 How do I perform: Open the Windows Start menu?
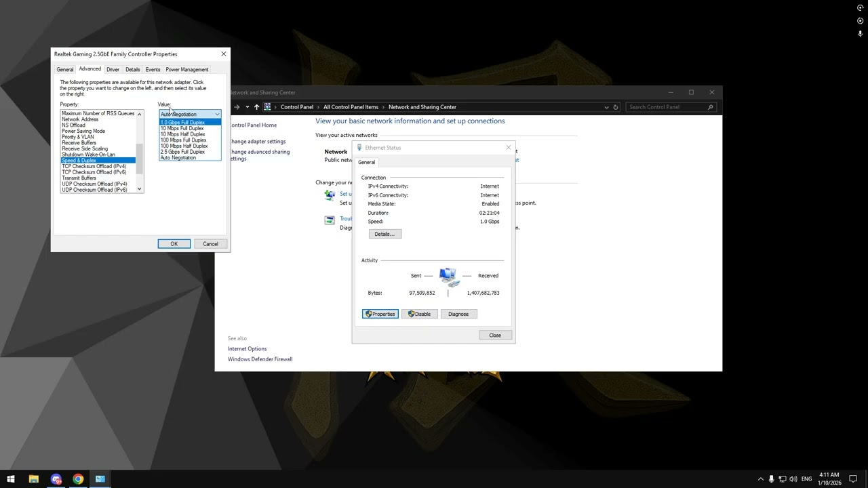click(10, 479)
